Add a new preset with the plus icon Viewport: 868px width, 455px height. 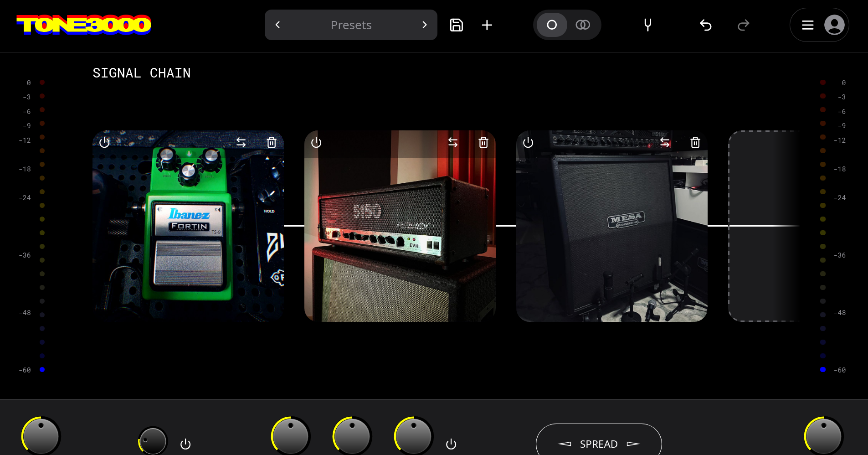point(487,25)
